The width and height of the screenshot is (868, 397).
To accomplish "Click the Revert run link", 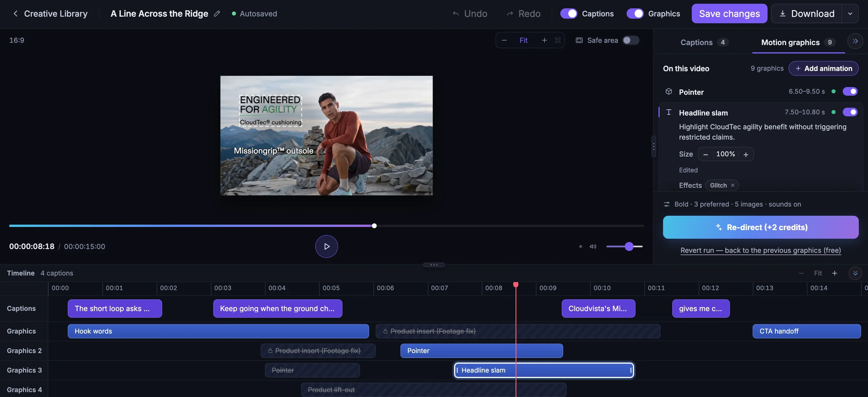I will click(761, 250).
